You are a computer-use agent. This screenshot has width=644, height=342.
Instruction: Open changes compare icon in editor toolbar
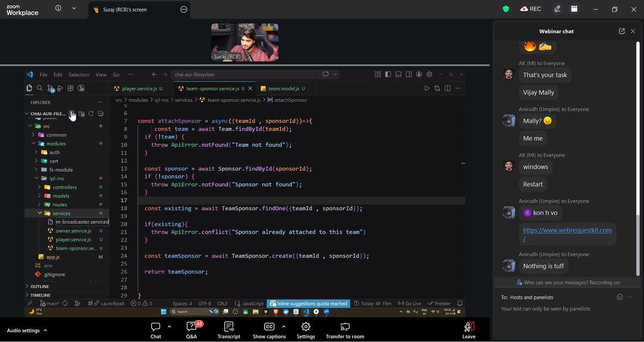(x=437, y=88)
